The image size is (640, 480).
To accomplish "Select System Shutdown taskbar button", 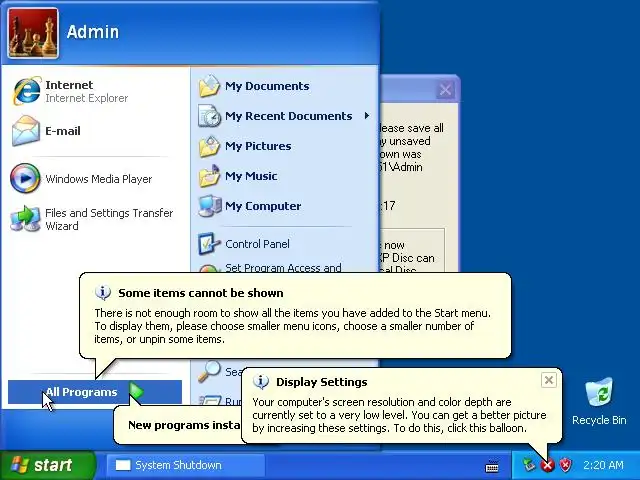I will [186, 465].
